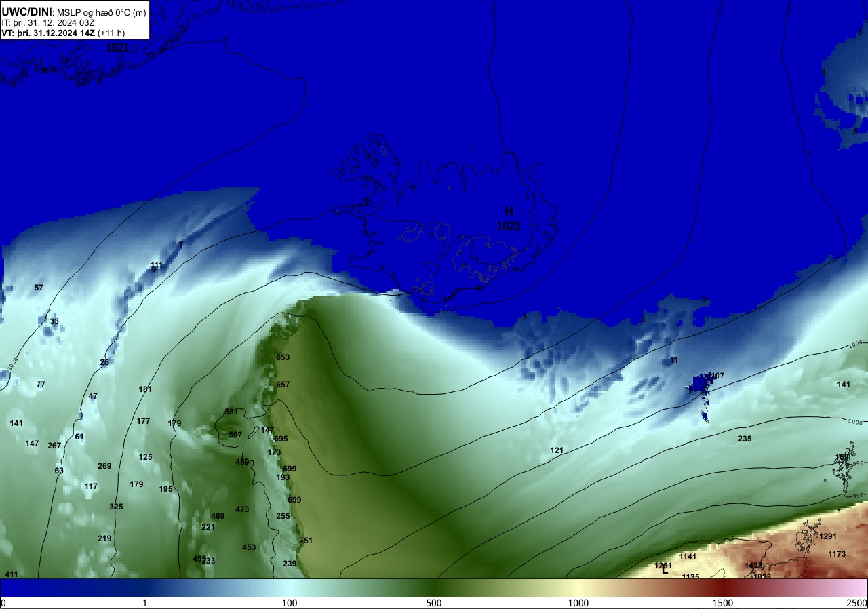Select the height value 269

click(104, 466)
